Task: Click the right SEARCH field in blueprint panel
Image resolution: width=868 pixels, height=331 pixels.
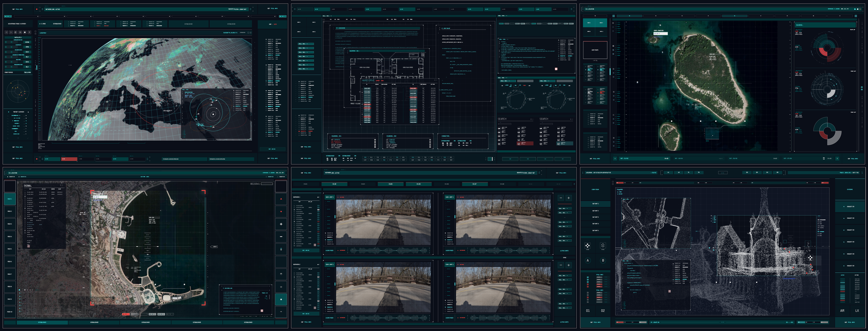Action: pos(546,123)
